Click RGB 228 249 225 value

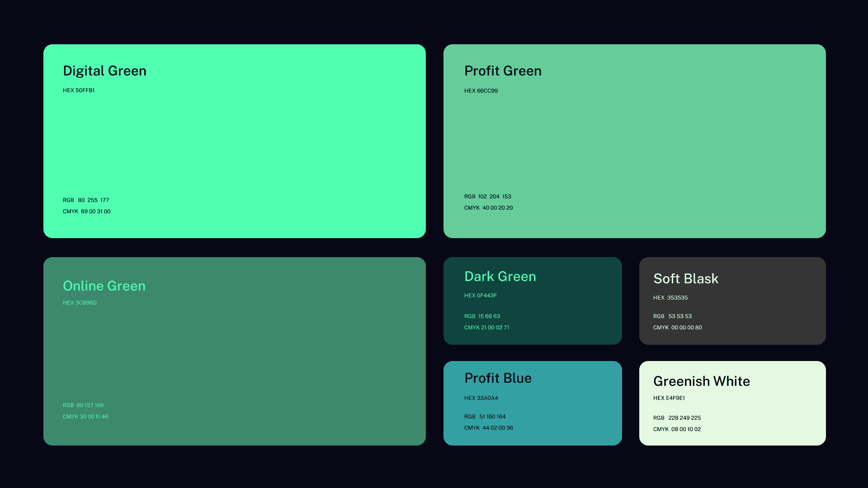point(677,418)
